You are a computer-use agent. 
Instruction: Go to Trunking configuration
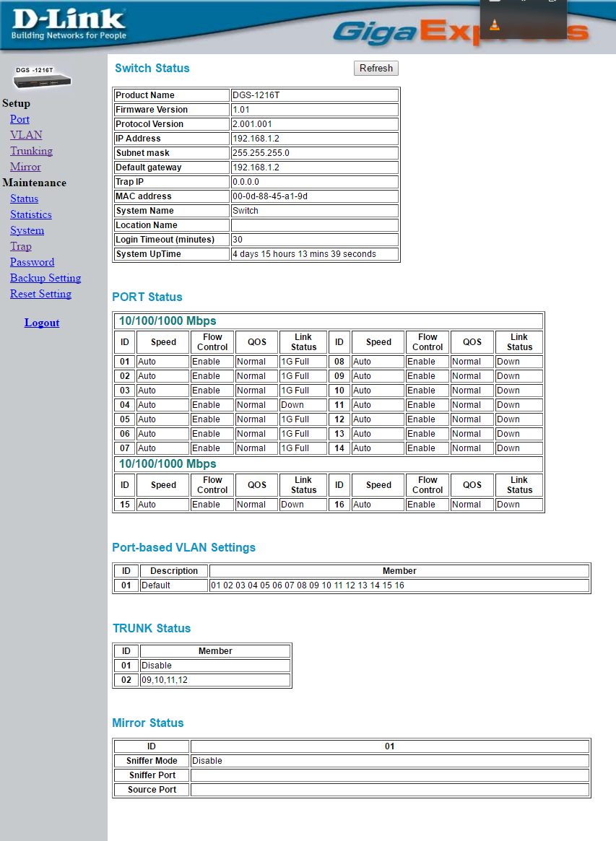tap(32, 151)
